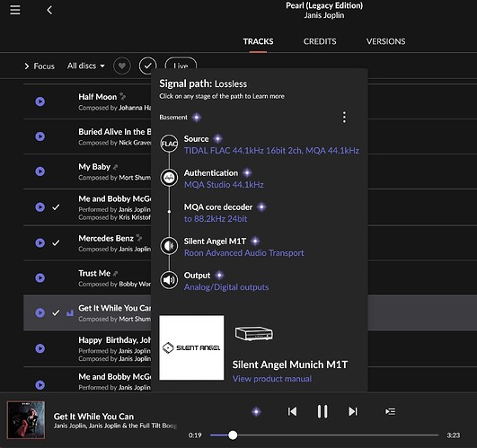Click the star beside Output label
The height and width of the screenshot is (448, 477).
(219, 276)
